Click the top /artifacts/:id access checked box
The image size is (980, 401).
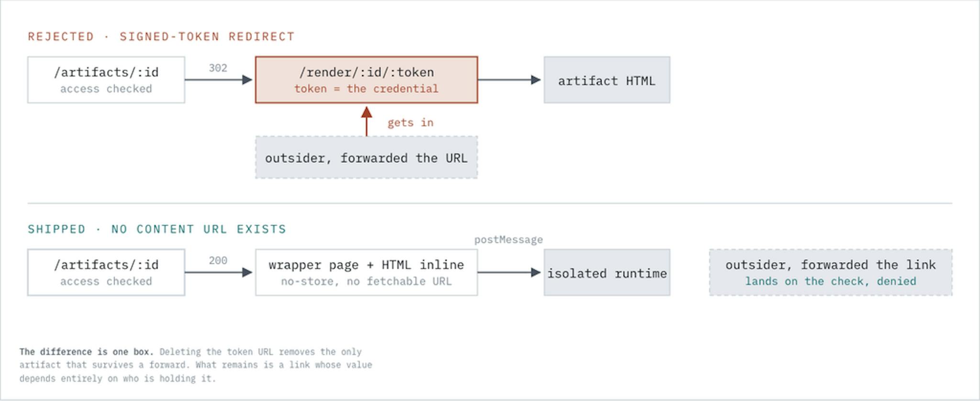tap(106, 80)
